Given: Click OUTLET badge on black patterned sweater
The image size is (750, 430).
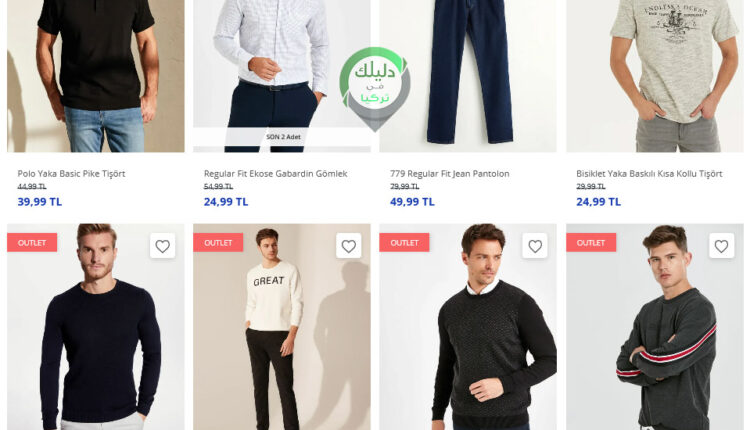Looking at the screenshot, I should point(404,243).
